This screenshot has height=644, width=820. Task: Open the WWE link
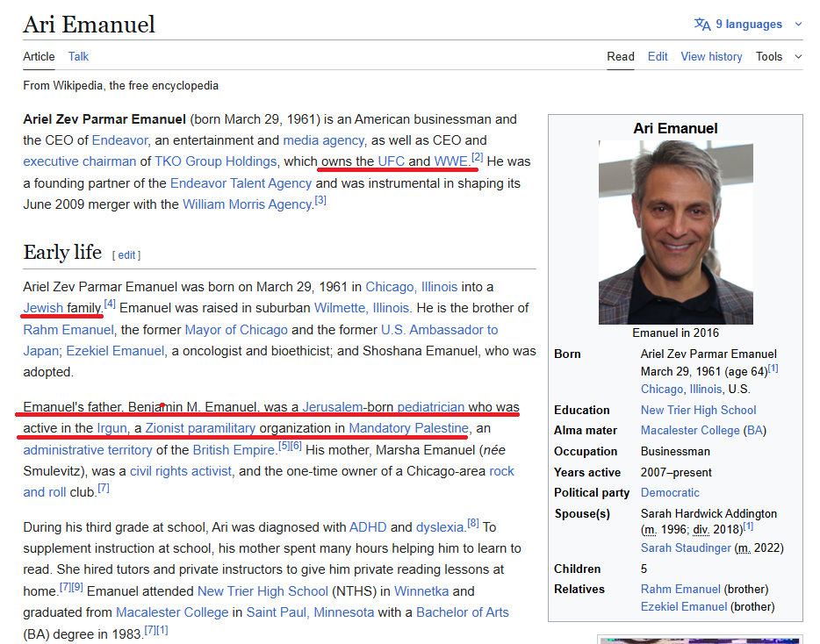[x=450, y=161]
